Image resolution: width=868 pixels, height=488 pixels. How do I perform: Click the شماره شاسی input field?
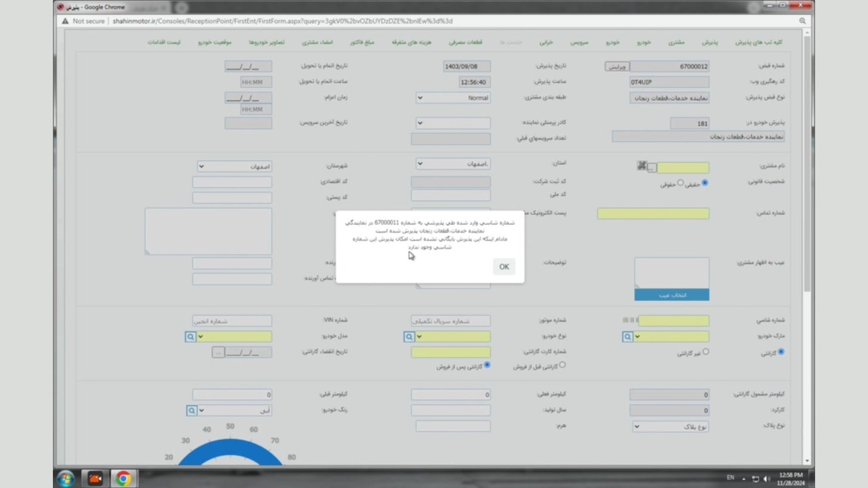coord(673,321)
